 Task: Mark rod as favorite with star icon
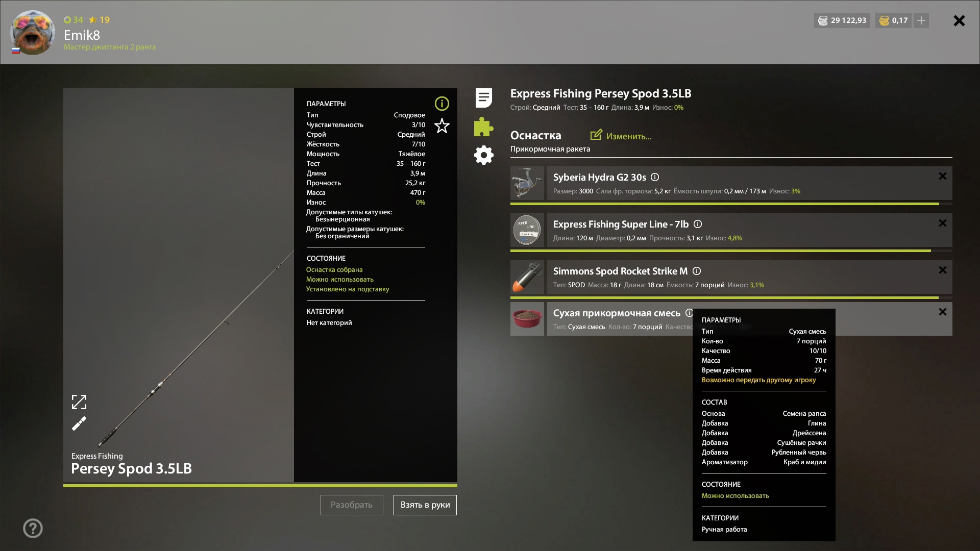pyautogui.click(x=442, y=126)
